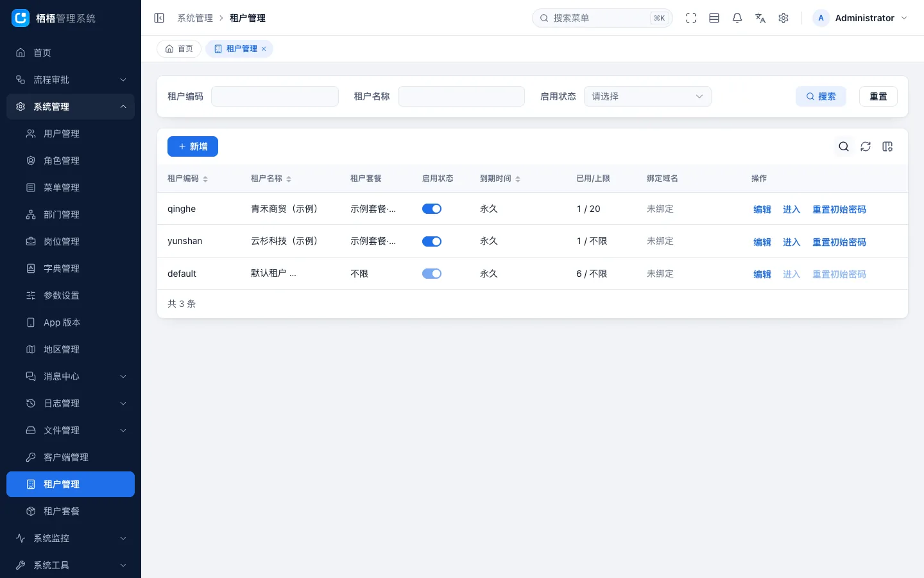The height and width of the screenshot is (578, 924).
Task: Click the 新增 button
Action: (x=193, y=146)
